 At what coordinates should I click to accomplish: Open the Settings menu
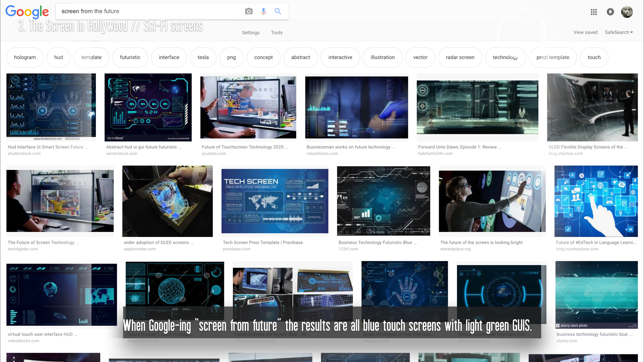click(251, 33)
